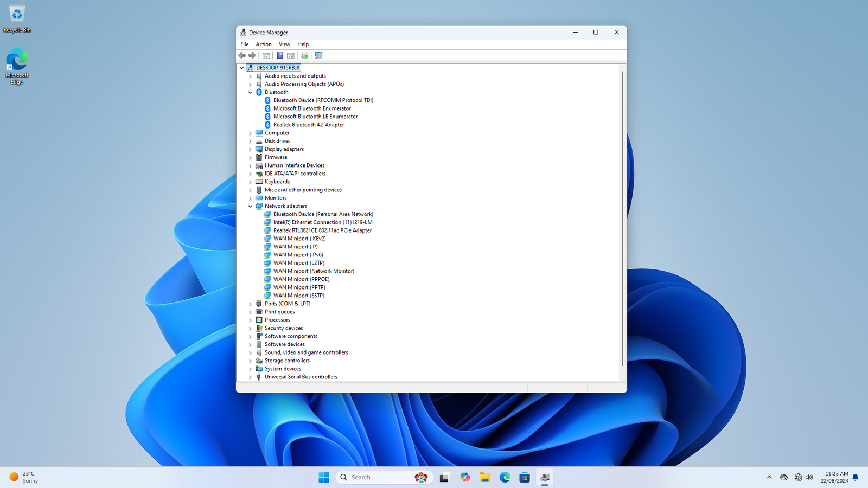Open the notification bell in system tray
Screen dimensions: 868x488
click(856, 477)
